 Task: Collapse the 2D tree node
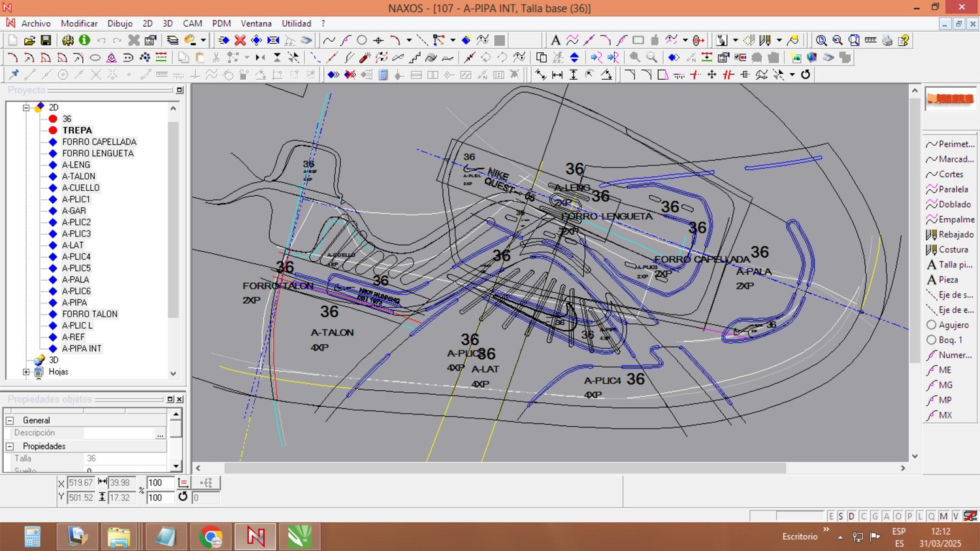pos(26,107)
